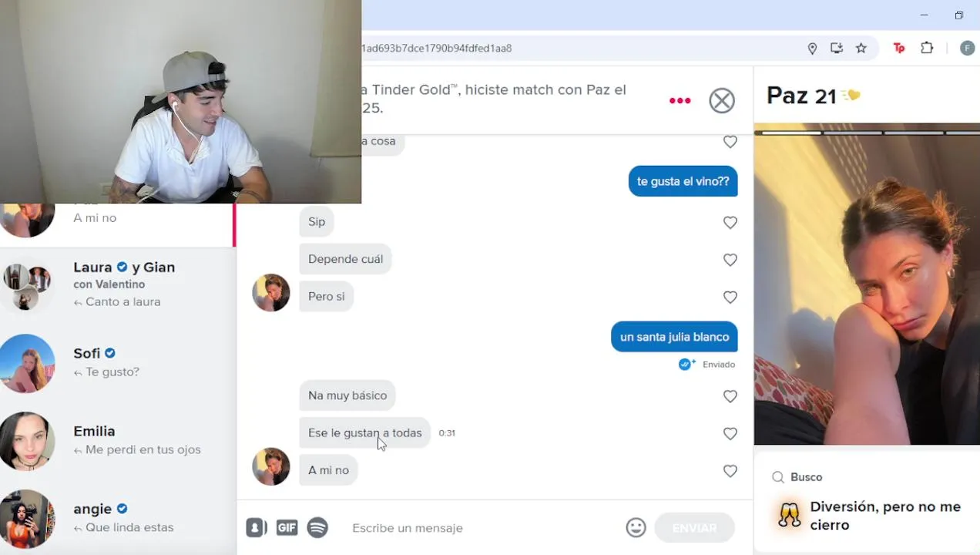This screenshot has height=555, width=980.
Task: Heart the "A mi no" message
Action: [x=730, y=471]
